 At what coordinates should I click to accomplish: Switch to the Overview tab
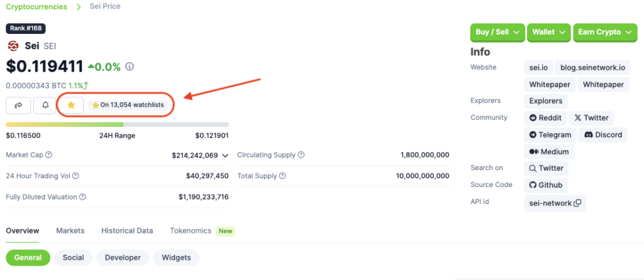(23, 231)
